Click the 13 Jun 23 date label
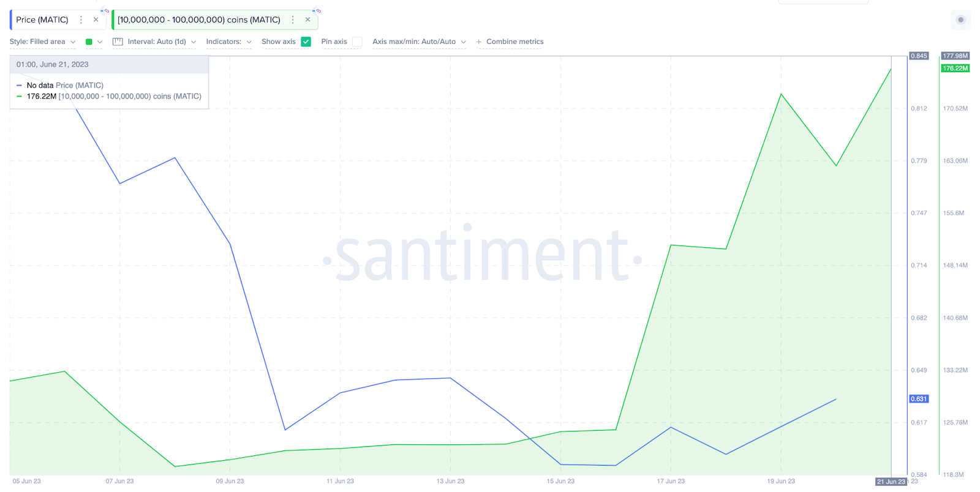The width and height of the screenshot is (980, 492). tap(450, 481)
